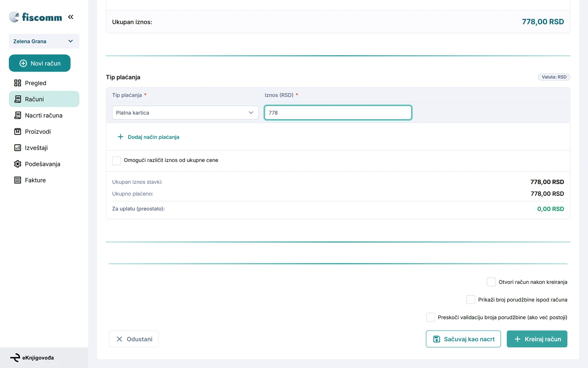Click the Tip plaćanja section heading
588x368 pixels.
coord(123,77)
